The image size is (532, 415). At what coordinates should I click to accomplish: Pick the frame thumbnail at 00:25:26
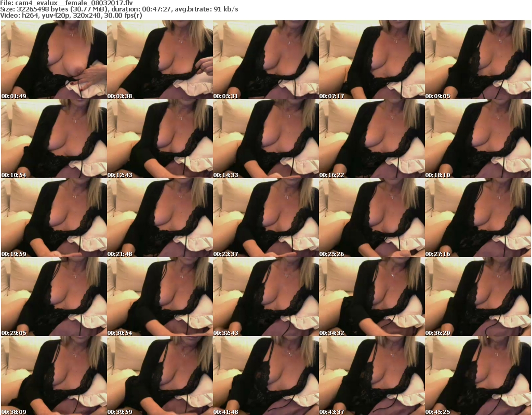click(x=372, y=218)
